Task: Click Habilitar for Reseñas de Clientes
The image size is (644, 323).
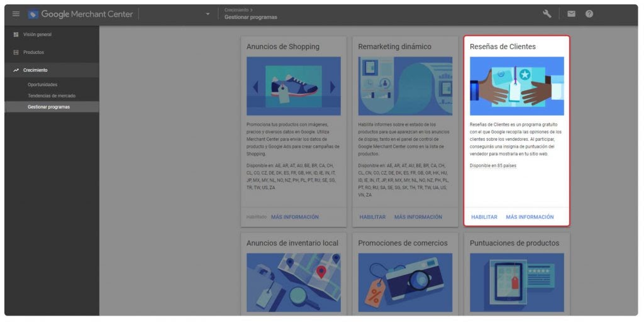Action: coord(484,217)
